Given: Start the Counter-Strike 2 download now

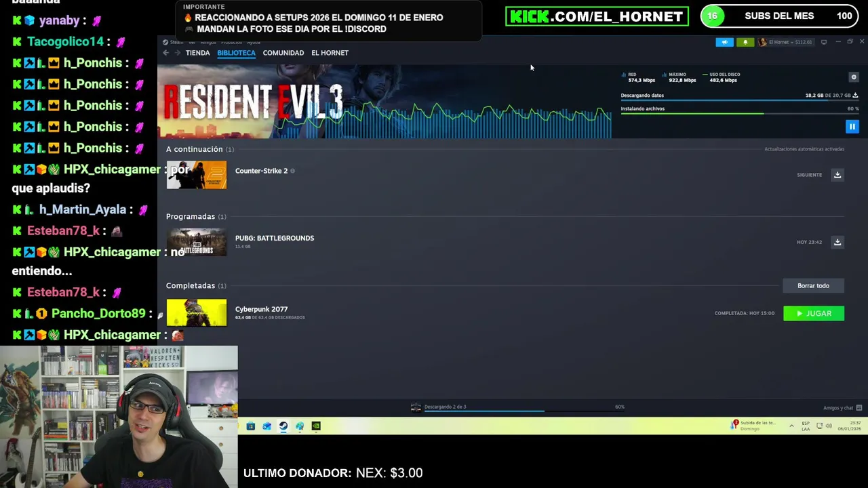Looking at the screenshot, I should point(837,175).
